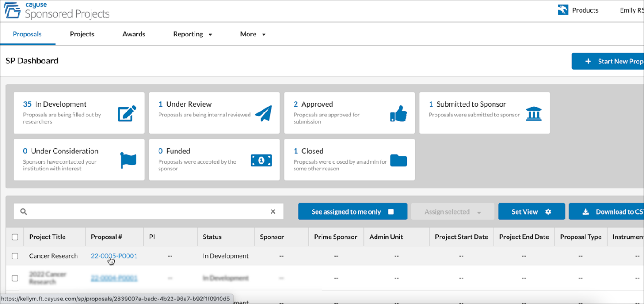Expand the More dropdown menu
The height and width of the screenshot is (304, 644).
point(253,34)
